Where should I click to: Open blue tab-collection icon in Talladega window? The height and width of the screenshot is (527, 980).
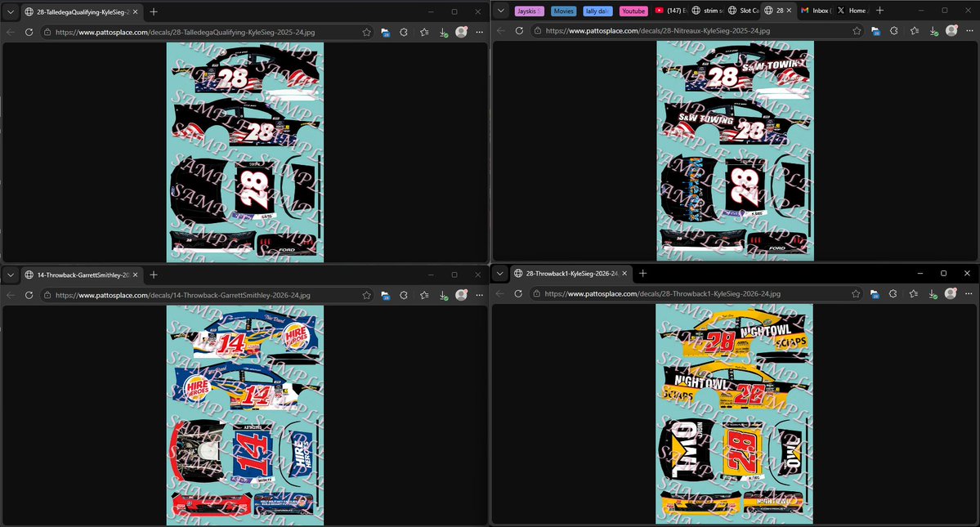click(x=386, y=32)
